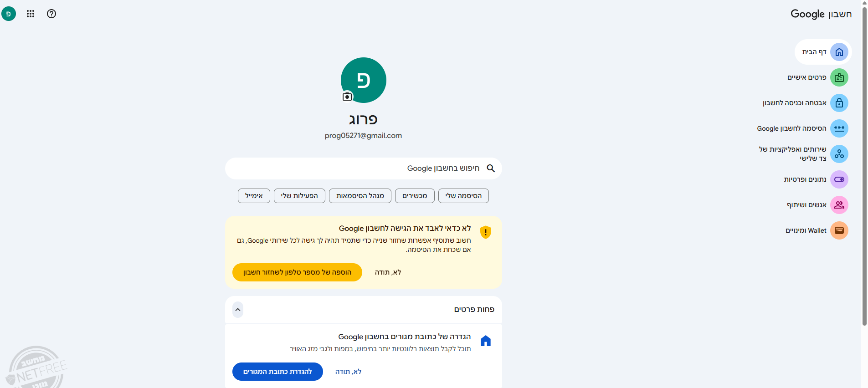The image size is (868, 388).
Task: Click the חשבון Google logo title
Action: coord(821,14)
